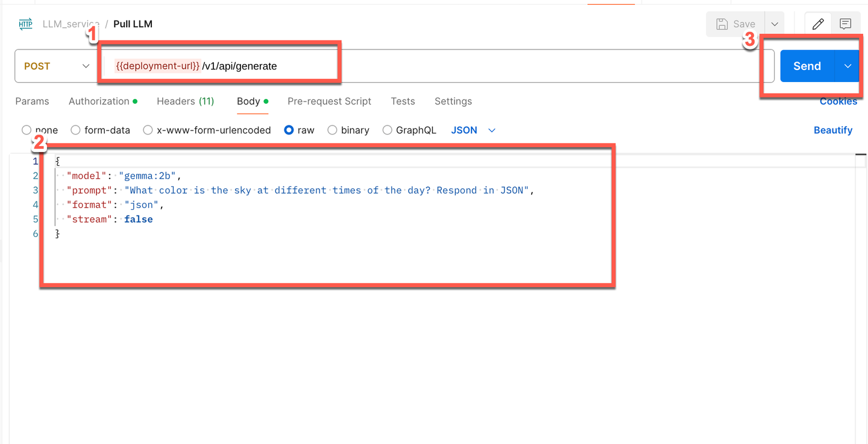The width and height of the screenshot is (868, 444).
Task: Switch to the Tests tab
Action: (403, 101)
